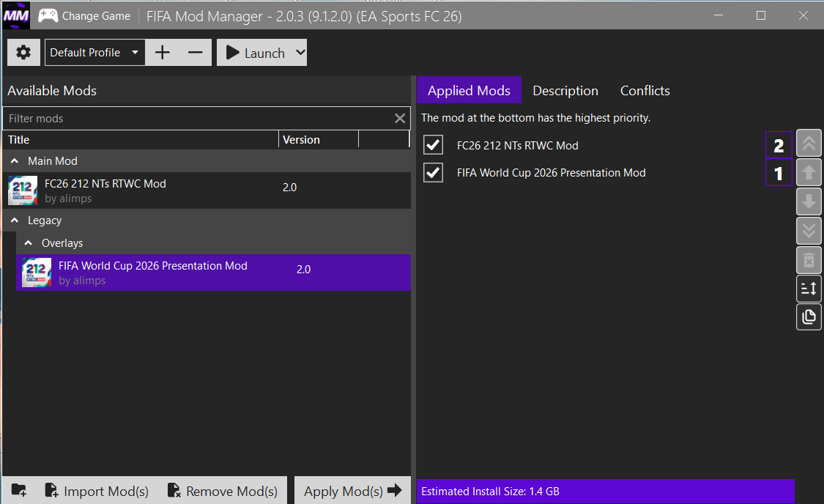The height and width of the screenshot is (504, 824).
Task: Move mod to bottom with double-down arrow
Action: pyautogui.click(x=809, y=230)
